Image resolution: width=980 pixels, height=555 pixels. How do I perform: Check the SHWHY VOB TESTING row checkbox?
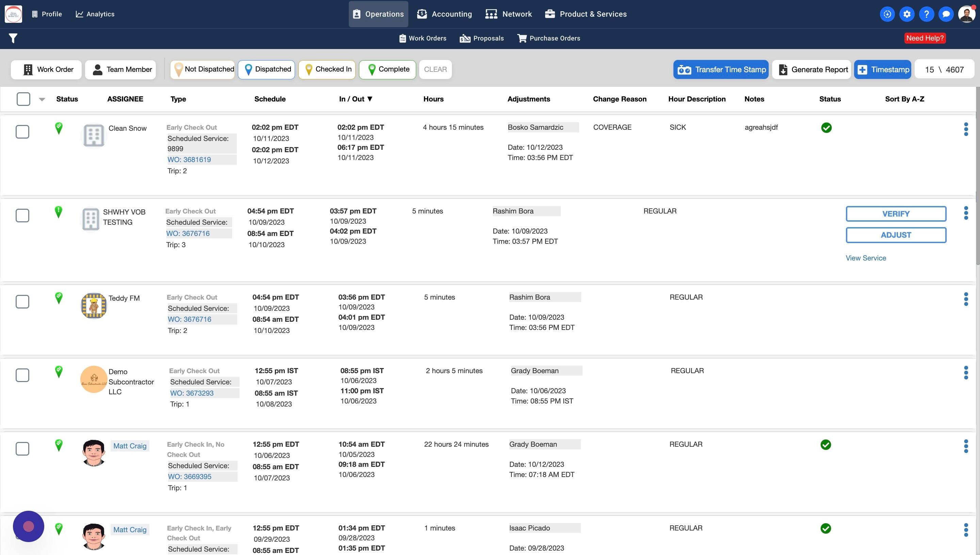coord(22,216)
